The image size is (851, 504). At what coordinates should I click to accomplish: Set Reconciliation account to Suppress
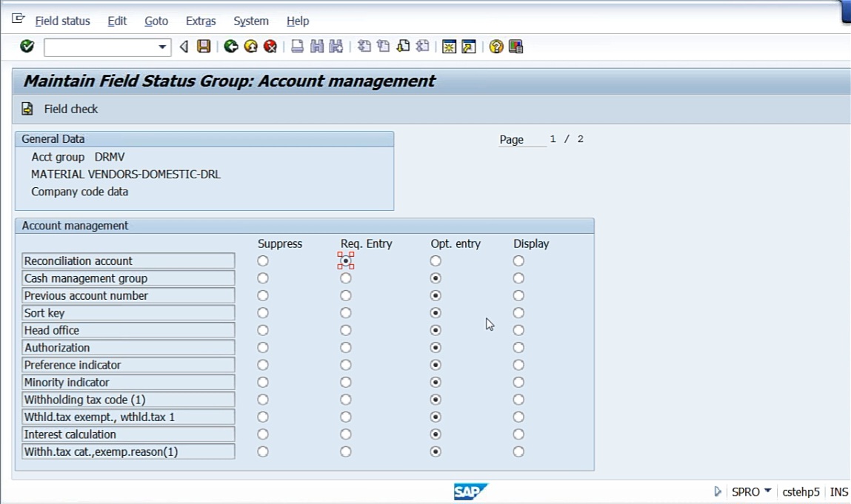[x=263, y=261]
